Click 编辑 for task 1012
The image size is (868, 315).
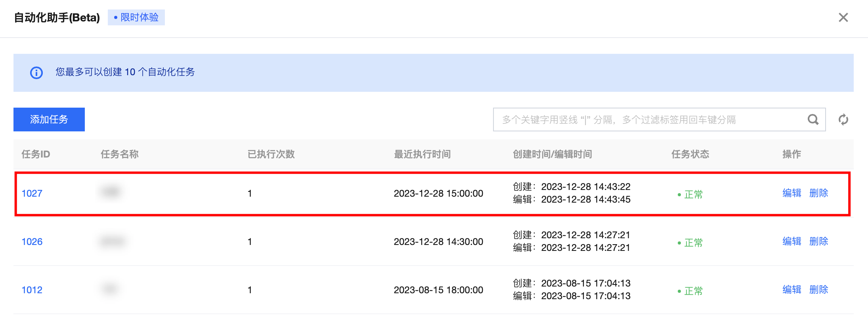click(792, 290)
